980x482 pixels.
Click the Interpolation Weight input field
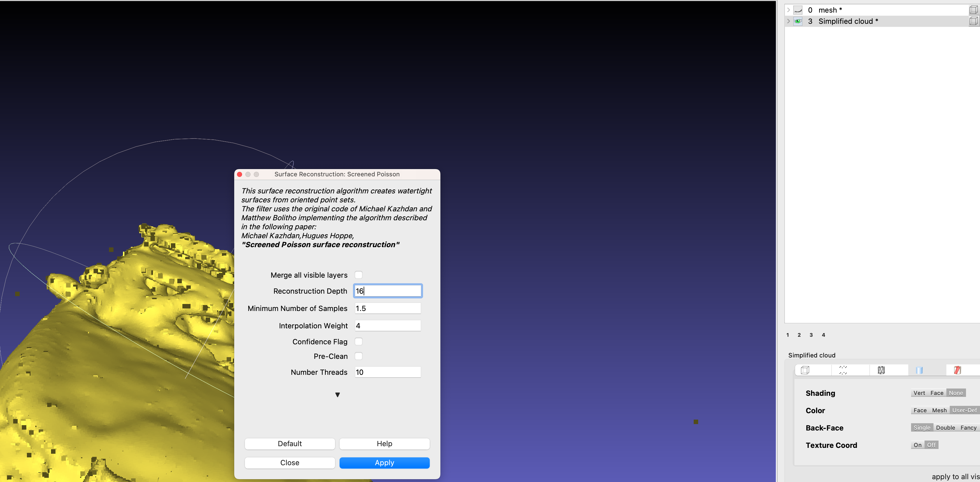pos(387,326)
